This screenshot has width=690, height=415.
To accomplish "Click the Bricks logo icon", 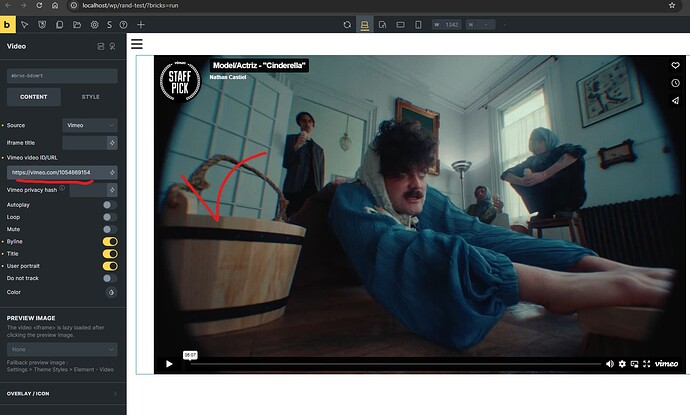I will tap(7, 25).
